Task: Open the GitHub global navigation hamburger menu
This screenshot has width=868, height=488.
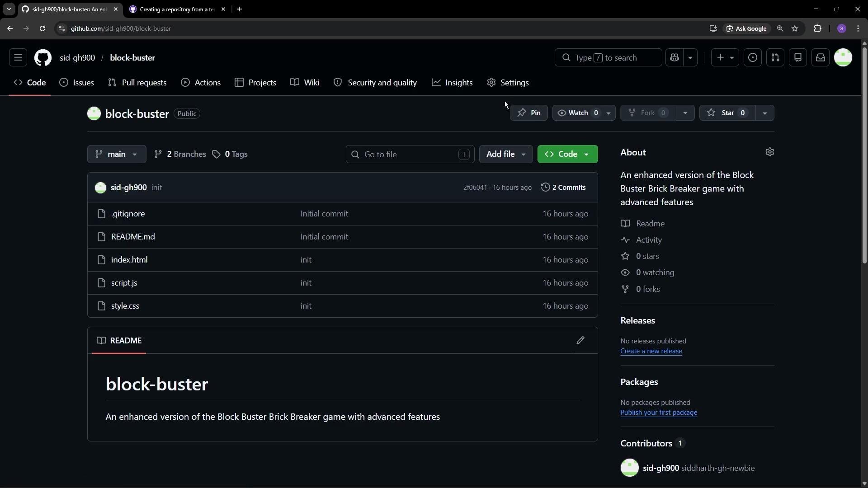Action: pos(18,58)
